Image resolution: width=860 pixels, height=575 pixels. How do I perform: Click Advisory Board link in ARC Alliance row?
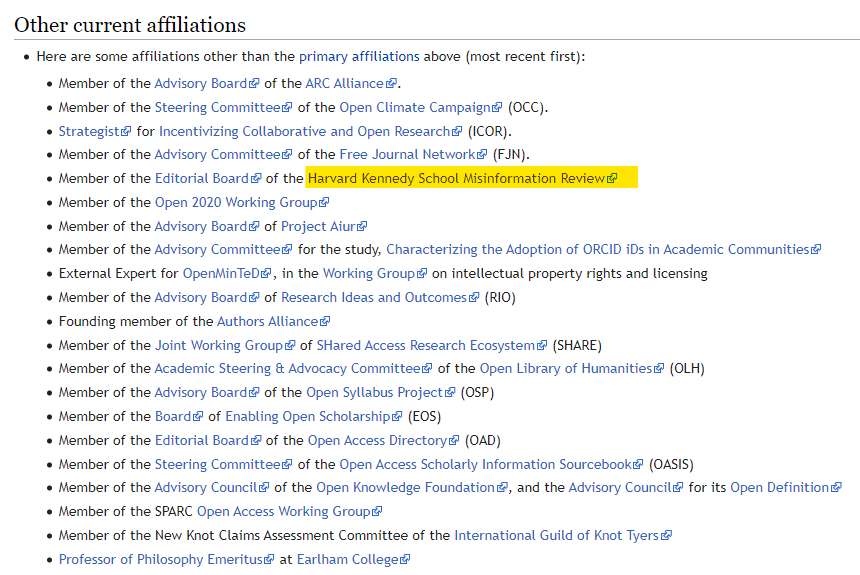coord(206,83)
